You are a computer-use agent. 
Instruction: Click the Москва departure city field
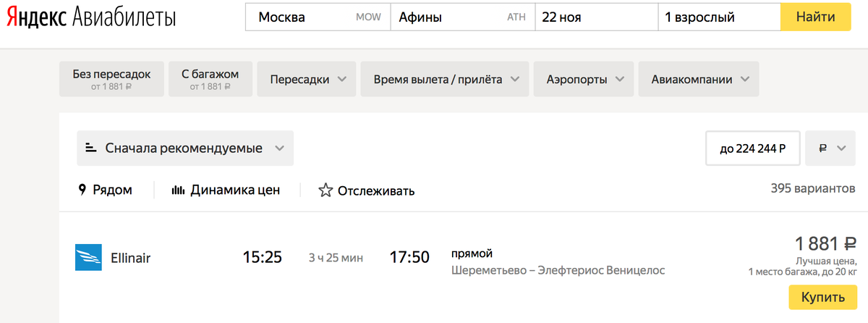[318, 17]
